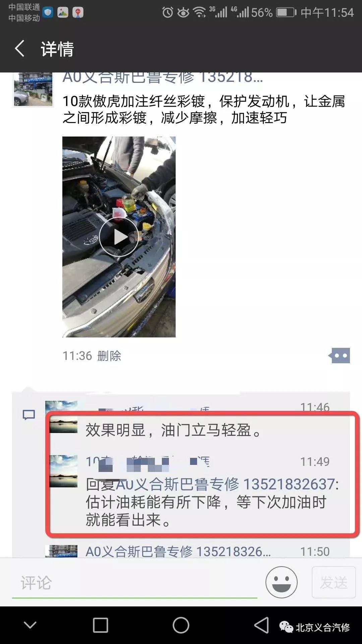
Task: Play the engine bay video
Action: pyautogui.click(x=119, y=237)
